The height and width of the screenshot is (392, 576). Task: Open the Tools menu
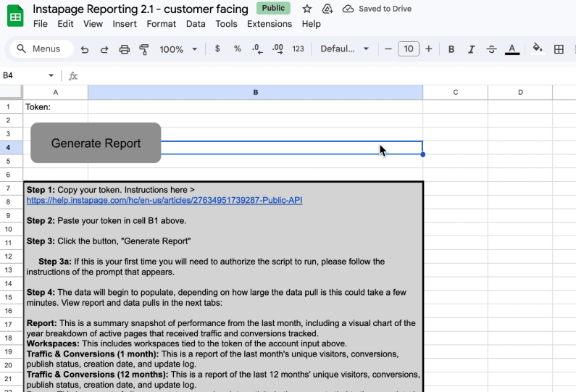(226, 24)
